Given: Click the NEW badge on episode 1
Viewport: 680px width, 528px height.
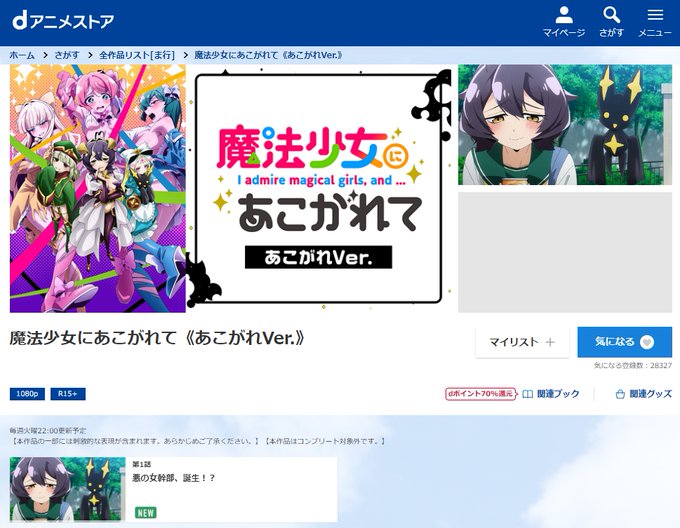Looking at the screenshot, I should point(146,513).
